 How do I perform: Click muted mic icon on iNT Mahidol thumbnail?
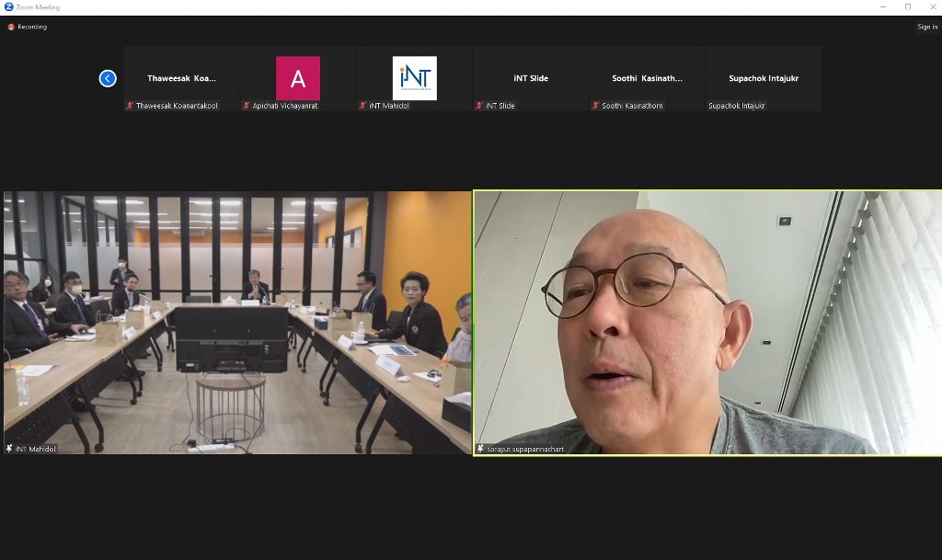click(x=362, y=106)
